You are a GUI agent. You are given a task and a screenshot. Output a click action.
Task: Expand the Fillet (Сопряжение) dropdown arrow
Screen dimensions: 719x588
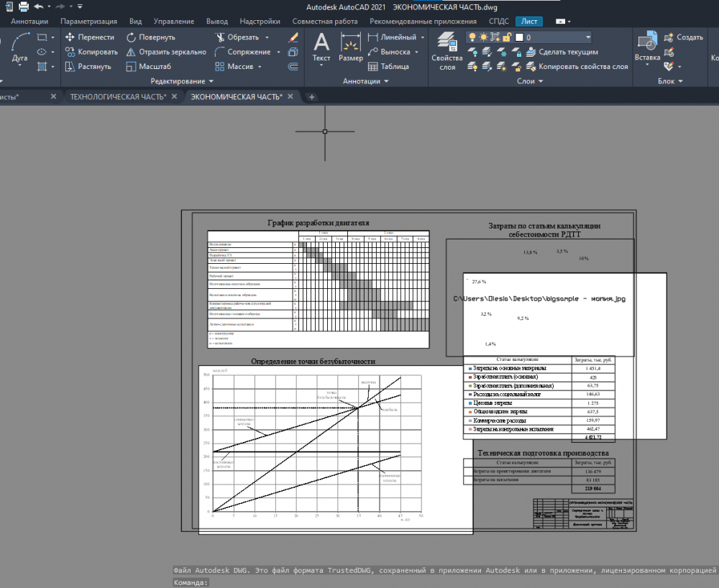click(x=278, y=52)
